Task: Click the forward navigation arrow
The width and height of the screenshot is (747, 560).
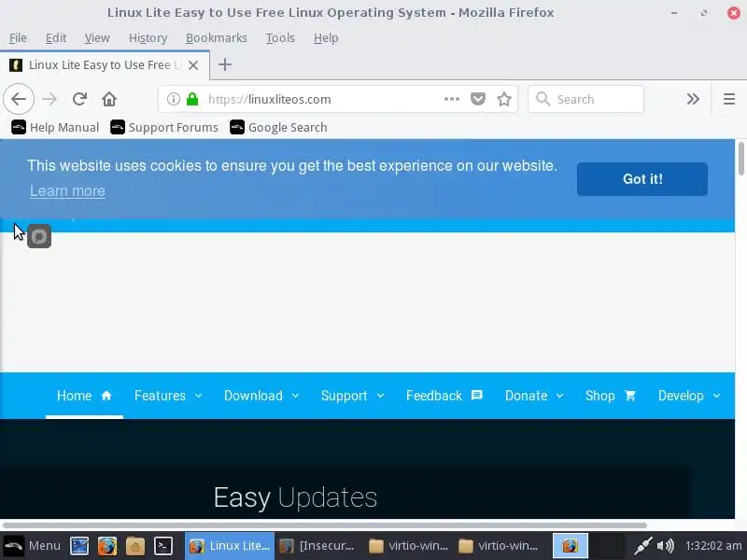Action: 49,99
